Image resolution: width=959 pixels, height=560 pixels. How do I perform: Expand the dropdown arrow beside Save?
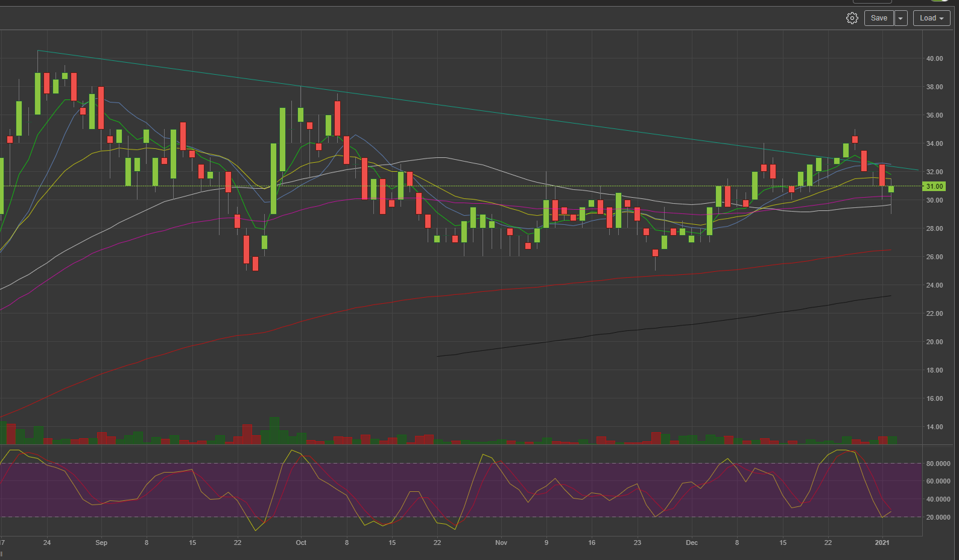coord(900,18)
